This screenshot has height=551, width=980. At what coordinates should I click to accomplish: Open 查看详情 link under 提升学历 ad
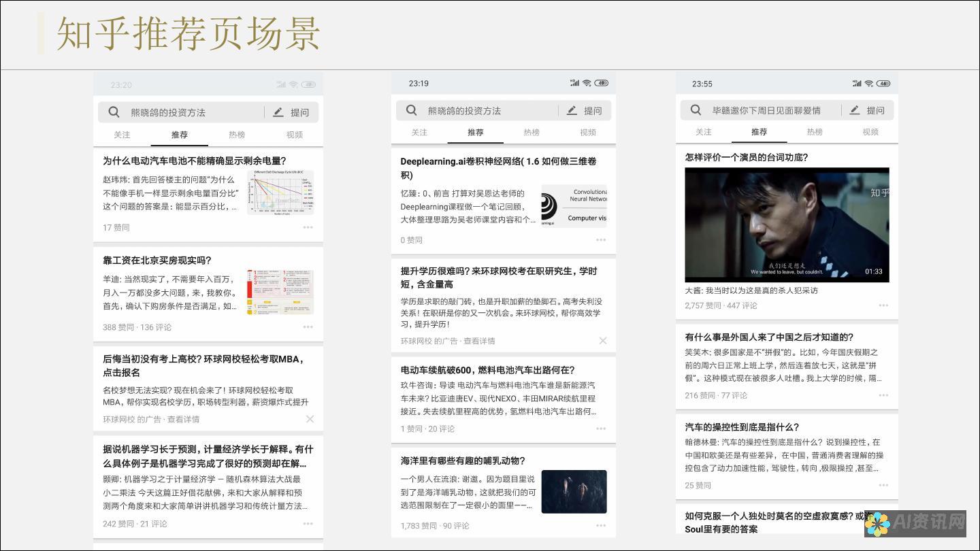[x=479, y=341]
